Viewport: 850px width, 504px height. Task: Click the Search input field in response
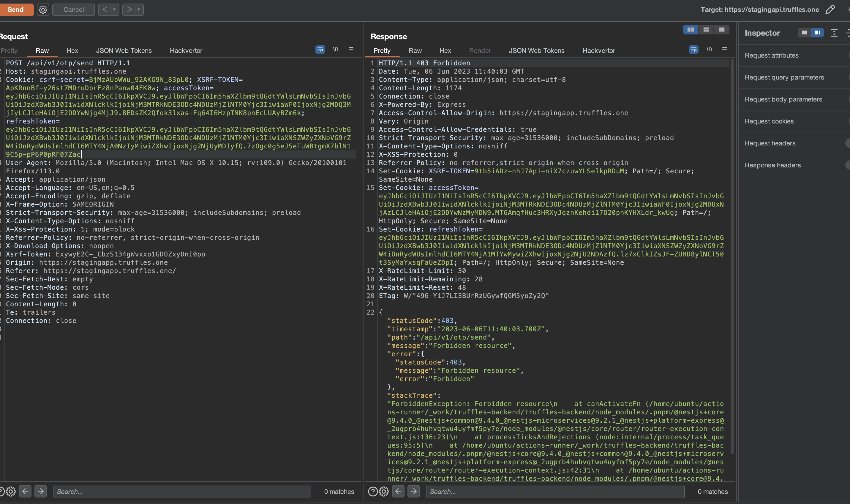tap(554, 492)
